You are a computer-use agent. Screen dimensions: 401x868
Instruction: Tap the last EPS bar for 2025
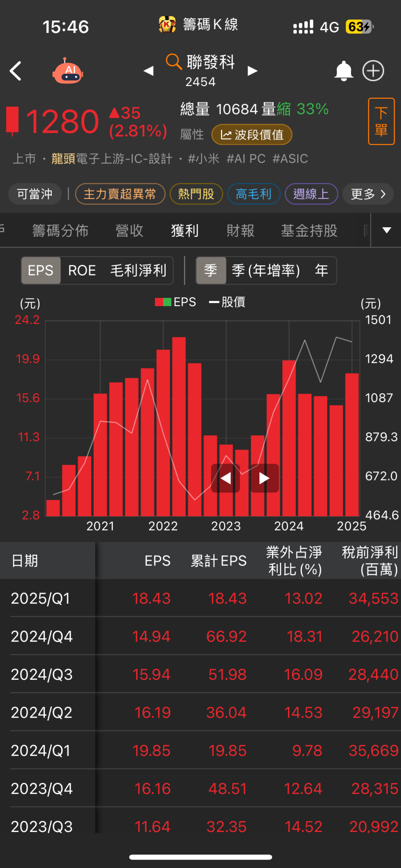pos(352,445)
